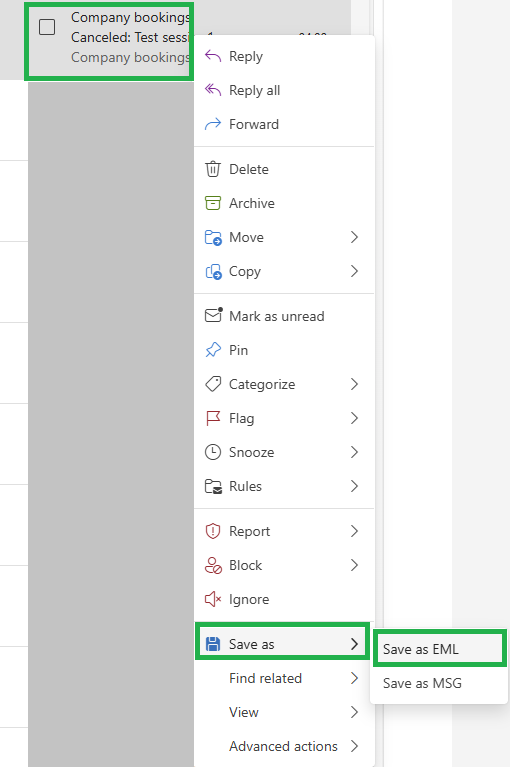Open the Snooze submenu chevron
This screenshot has width=510, height=767.
[355, 452]
